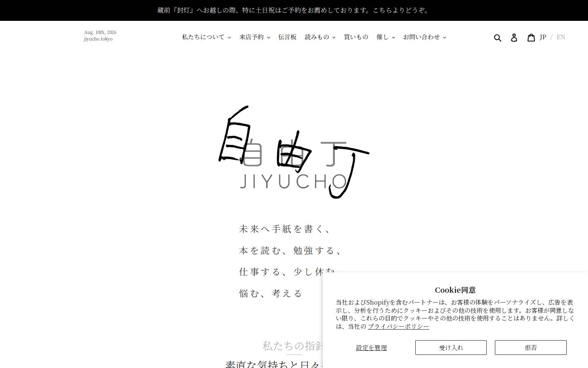Click the jiyucho.tokyo site text

[98, 39]
